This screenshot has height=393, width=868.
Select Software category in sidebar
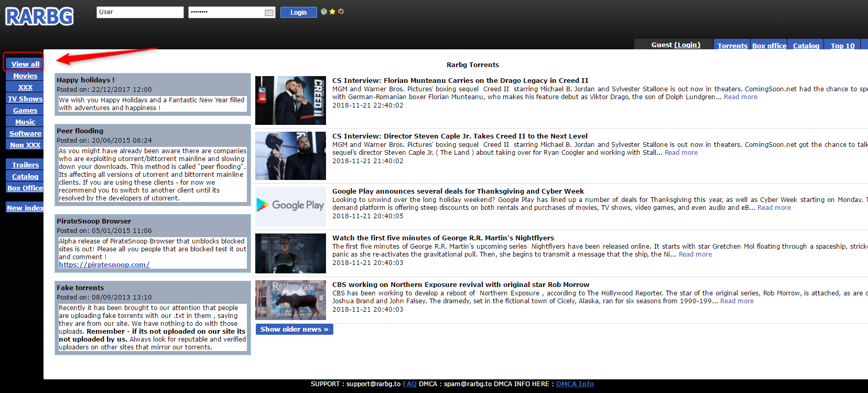tap(25, 133)
